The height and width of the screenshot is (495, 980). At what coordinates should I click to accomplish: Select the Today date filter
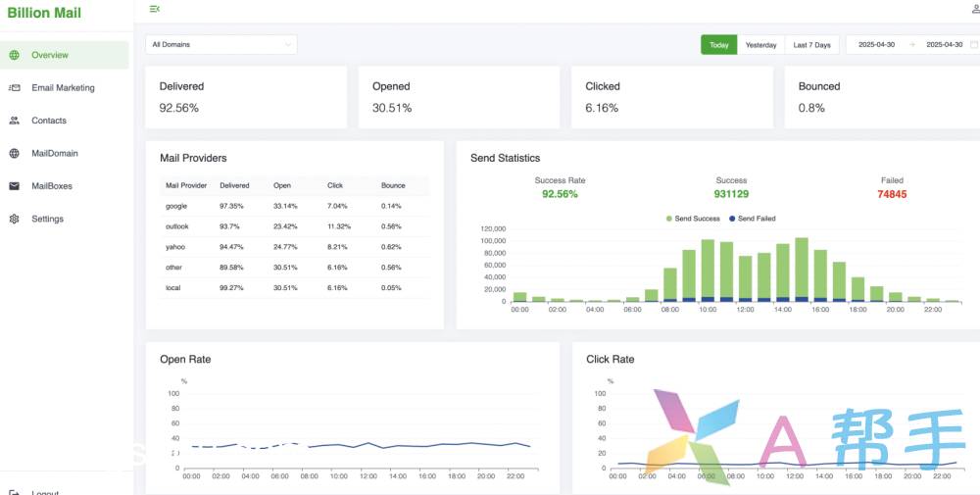tap(718, 45)
